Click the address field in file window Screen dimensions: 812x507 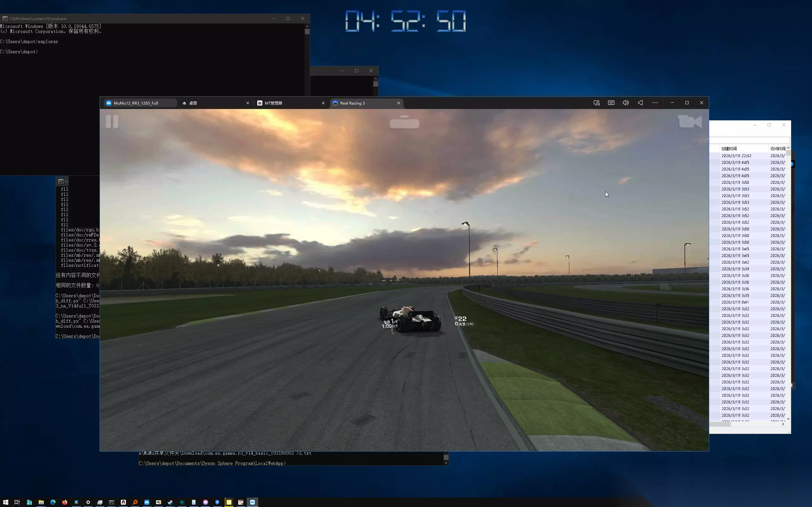(750, 140)
